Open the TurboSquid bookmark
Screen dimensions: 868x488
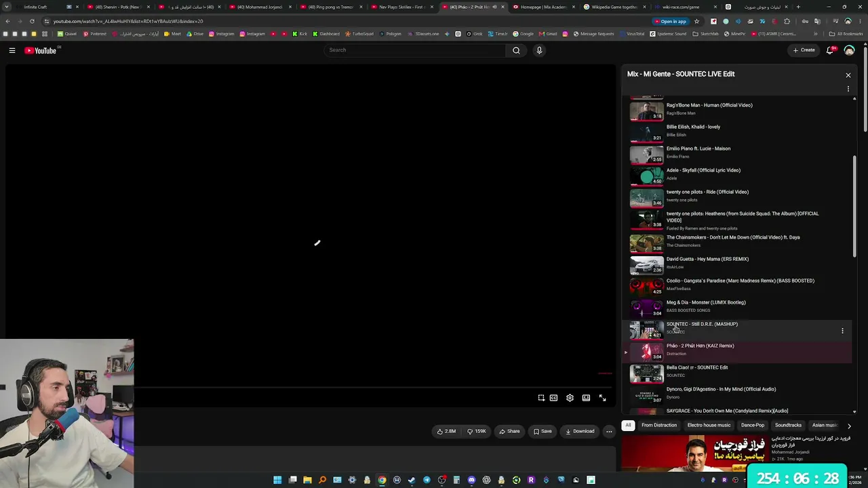click(x=359, y=34)
